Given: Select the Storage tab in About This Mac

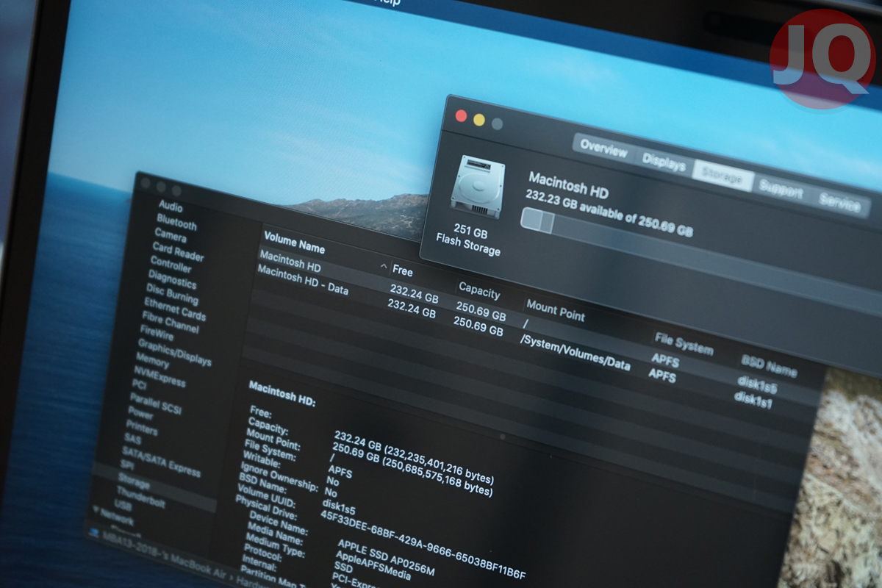Looking at the screenshot, I should tap(723, 176).
